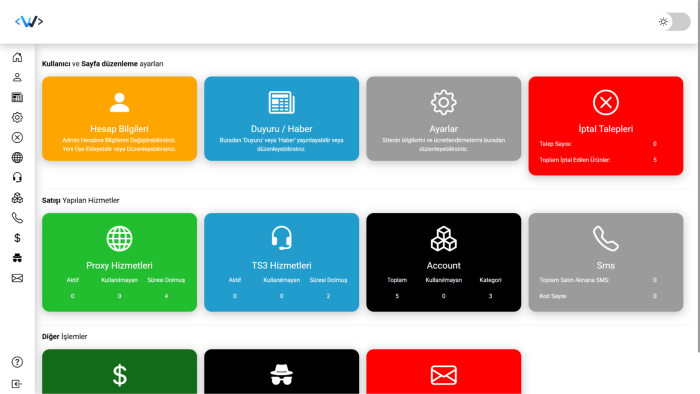The height and width of the screenshot is (394, 700).
Task: Open the spy hat icon in the sidebar
Action: tap(17, 258)
